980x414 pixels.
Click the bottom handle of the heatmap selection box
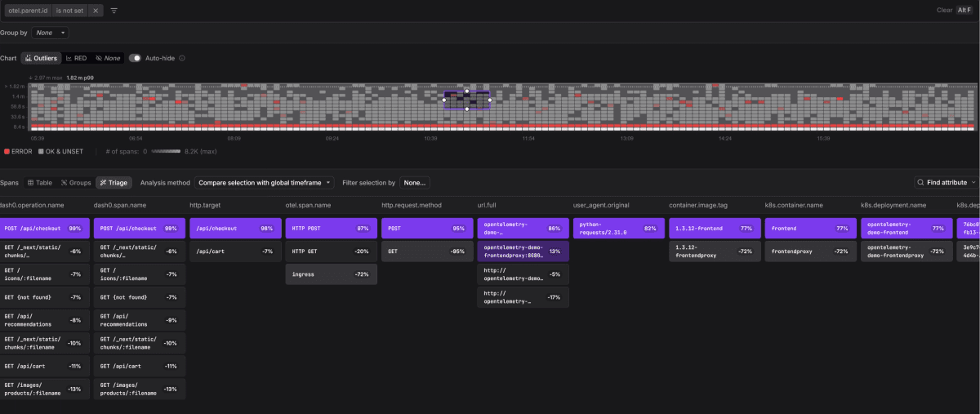[x=466, y=109]
